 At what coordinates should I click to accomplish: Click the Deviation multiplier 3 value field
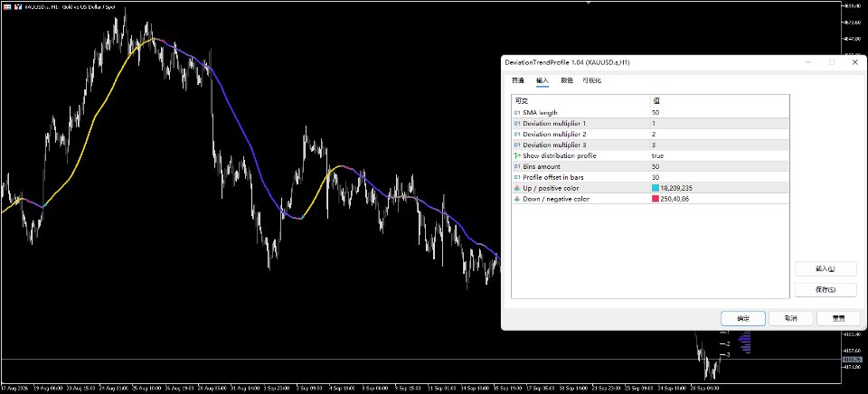720,145
